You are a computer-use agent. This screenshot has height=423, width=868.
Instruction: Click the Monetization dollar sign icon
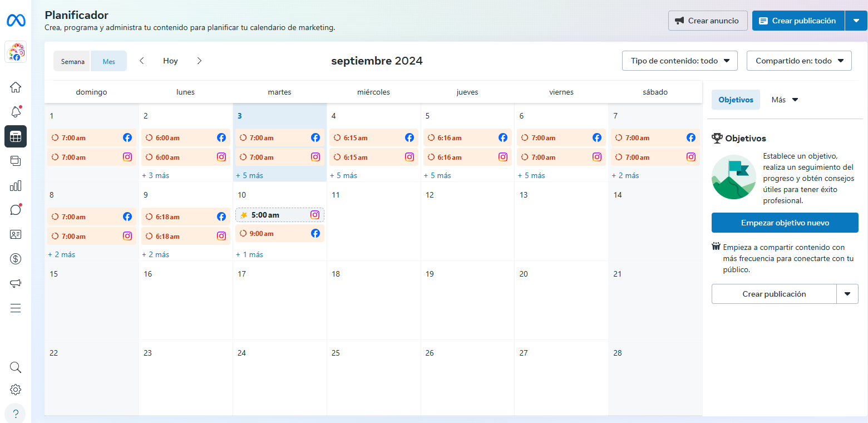(x=16, y=259)
